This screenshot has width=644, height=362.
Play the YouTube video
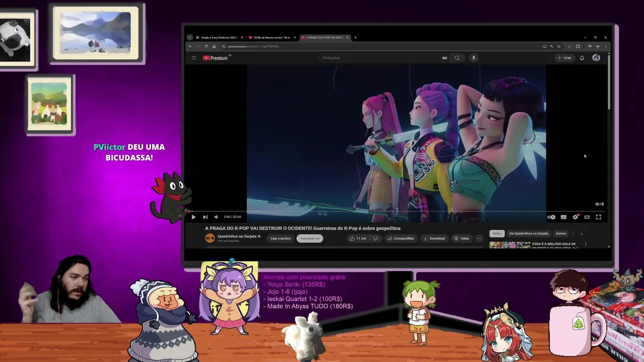(x=193, y=217)
